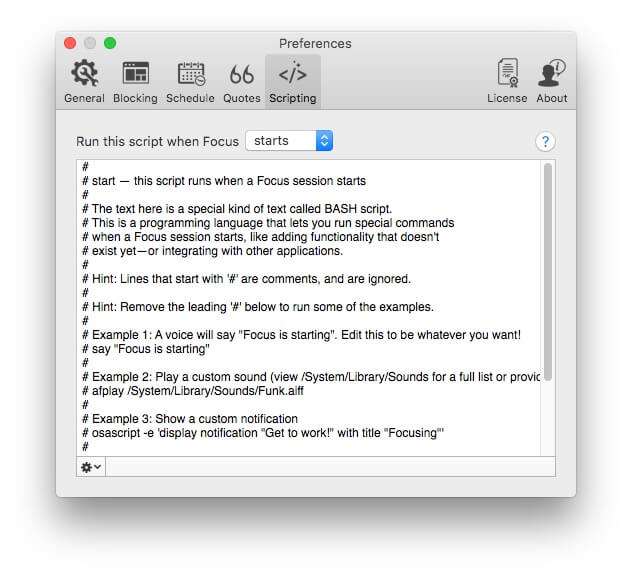Click the 'Example 1: A voice will say' line
Viewport: 632px width, 577px height.
[301, 335]
